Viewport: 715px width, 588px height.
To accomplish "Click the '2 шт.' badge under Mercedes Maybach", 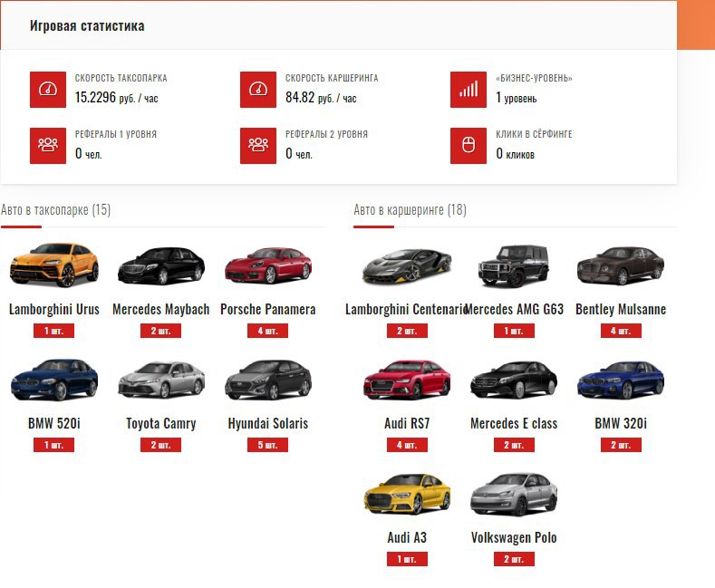I will (161, 331).
